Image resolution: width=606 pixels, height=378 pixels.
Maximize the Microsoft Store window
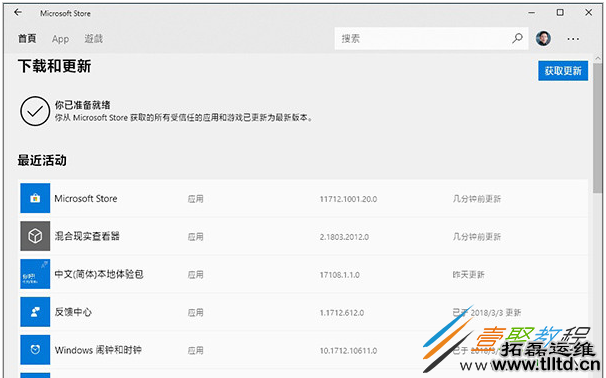tap(560, 13)
